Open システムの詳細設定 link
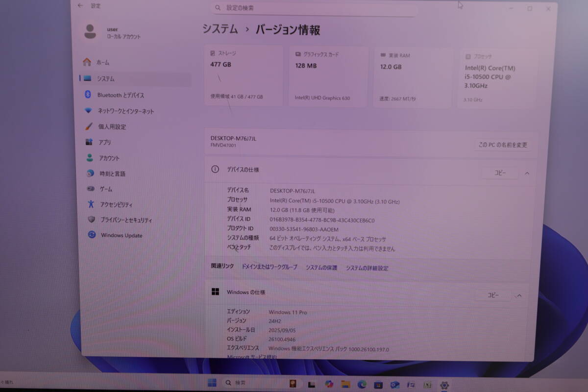The height and width of the screenshot is (392, 588). coord(367,268)
